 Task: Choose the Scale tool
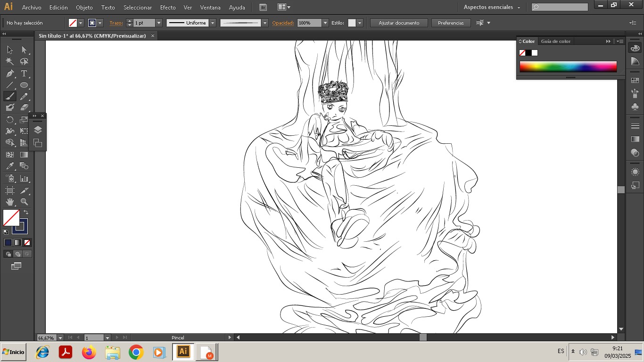[23, 120]
